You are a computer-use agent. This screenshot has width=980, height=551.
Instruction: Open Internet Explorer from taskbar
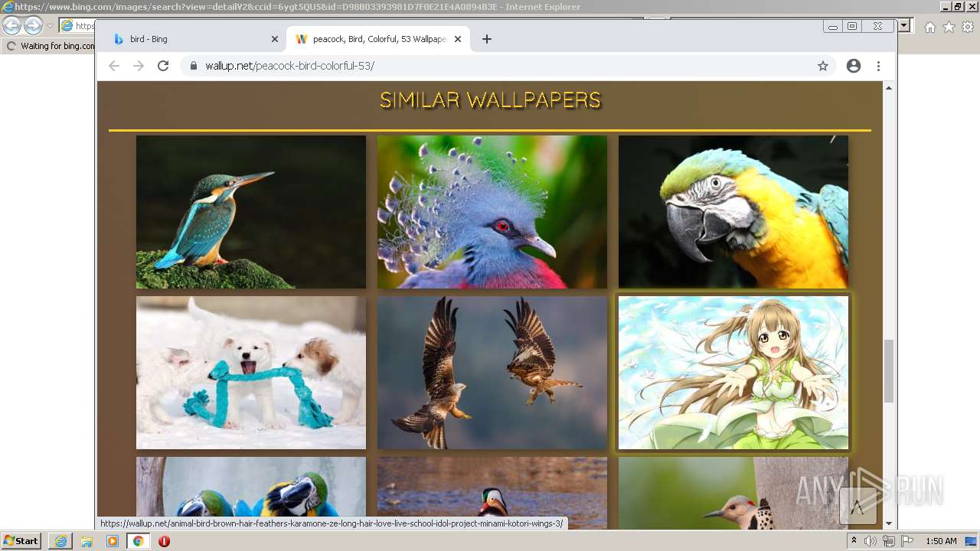click(60, 541)
